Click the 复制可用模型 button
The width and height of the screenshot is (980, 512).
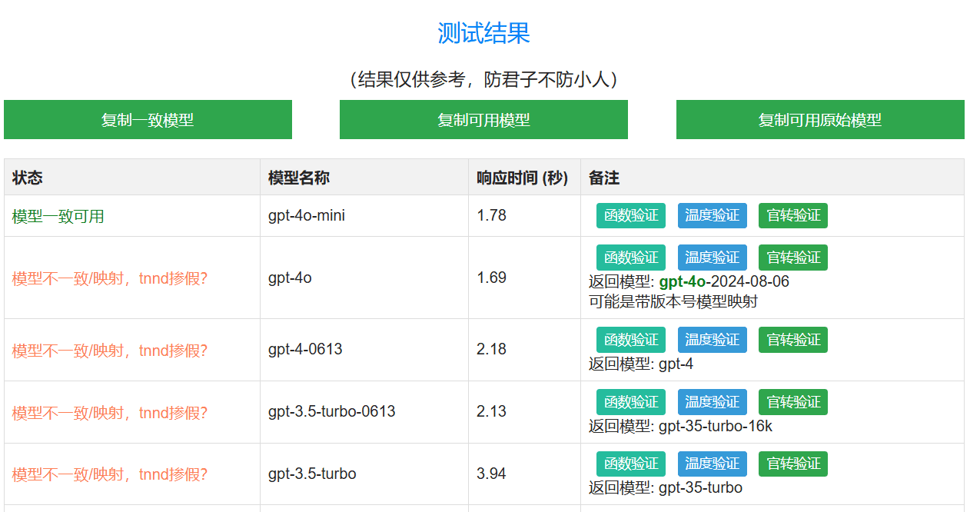click(x=483, y=120)
